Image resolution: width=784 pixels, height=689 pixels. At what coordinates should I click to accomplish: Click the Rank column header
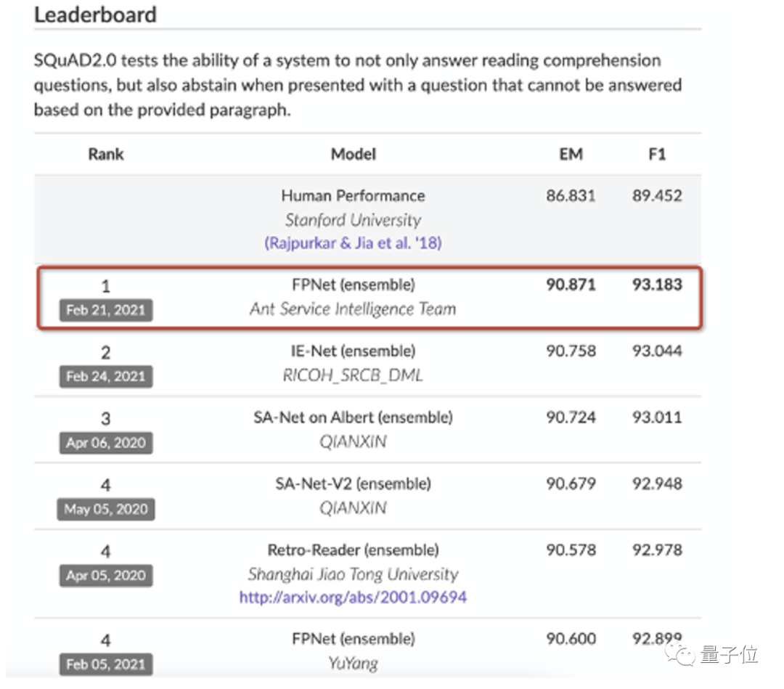[106, 154]
